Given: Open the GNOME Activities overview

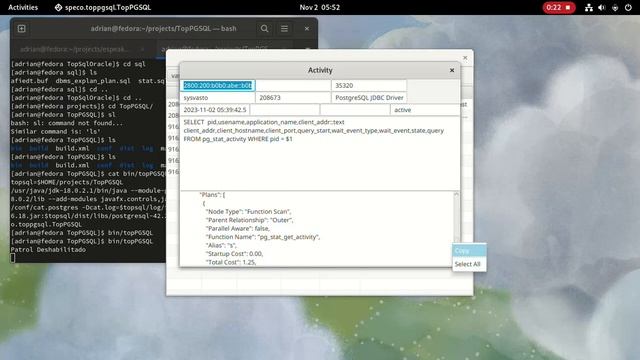Looking at the screenshot, I should [x=23, y=7].
